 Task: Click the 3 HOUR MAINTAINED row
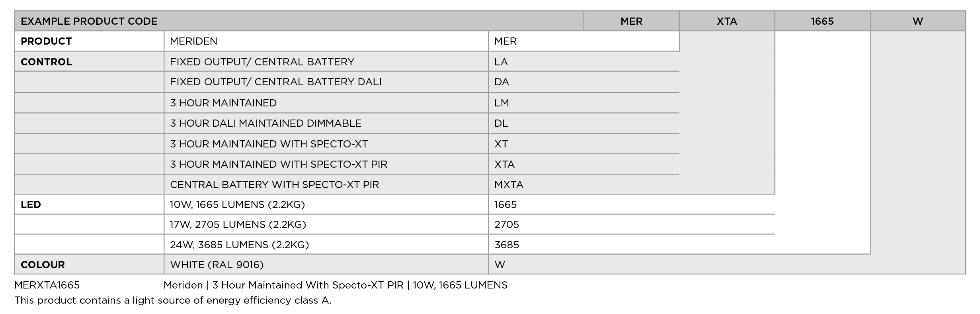pos(223,103)
